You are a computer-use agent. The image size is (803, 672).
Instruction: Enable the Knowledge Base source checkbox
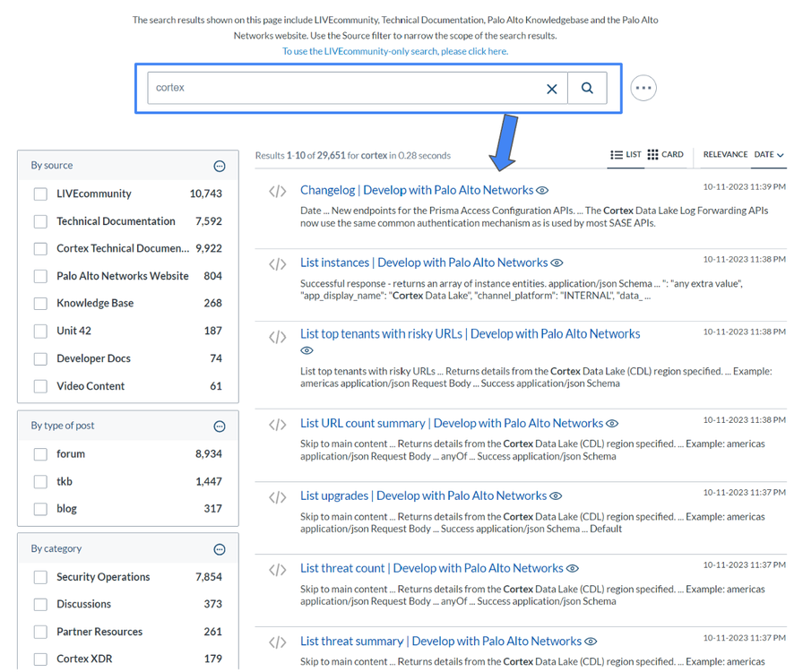(40, 304)
